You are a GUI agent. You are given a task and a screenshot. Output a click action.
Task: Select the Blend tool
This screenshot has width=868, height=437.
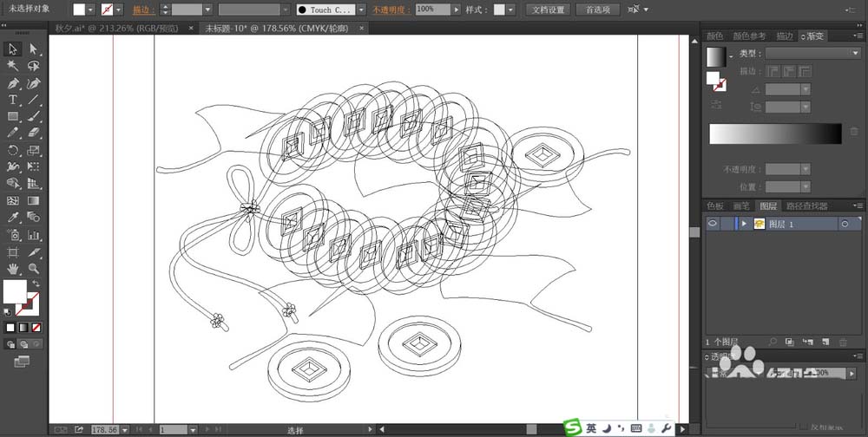pos(34,217)
